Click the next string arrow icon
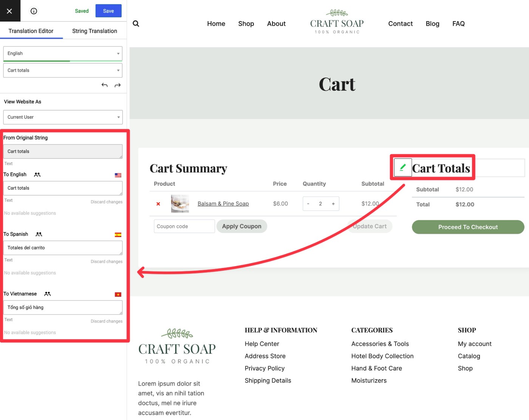 pos(118,85)
